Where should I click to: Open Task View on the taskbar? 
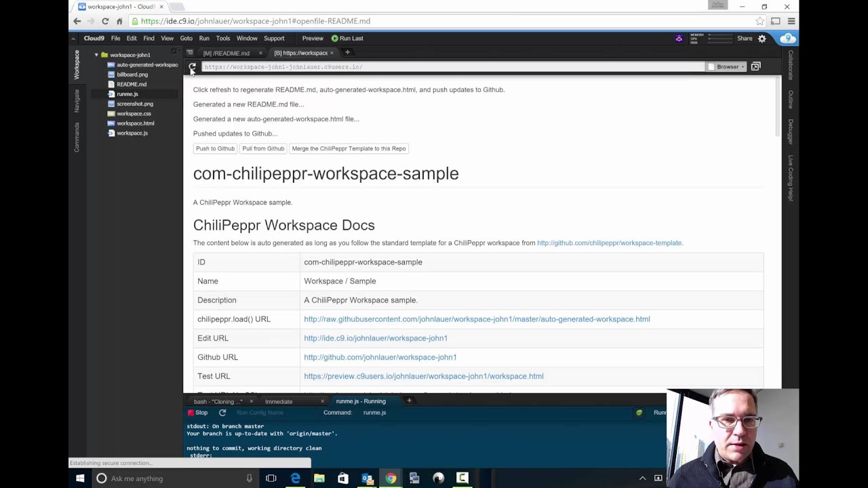pos(271,479)
